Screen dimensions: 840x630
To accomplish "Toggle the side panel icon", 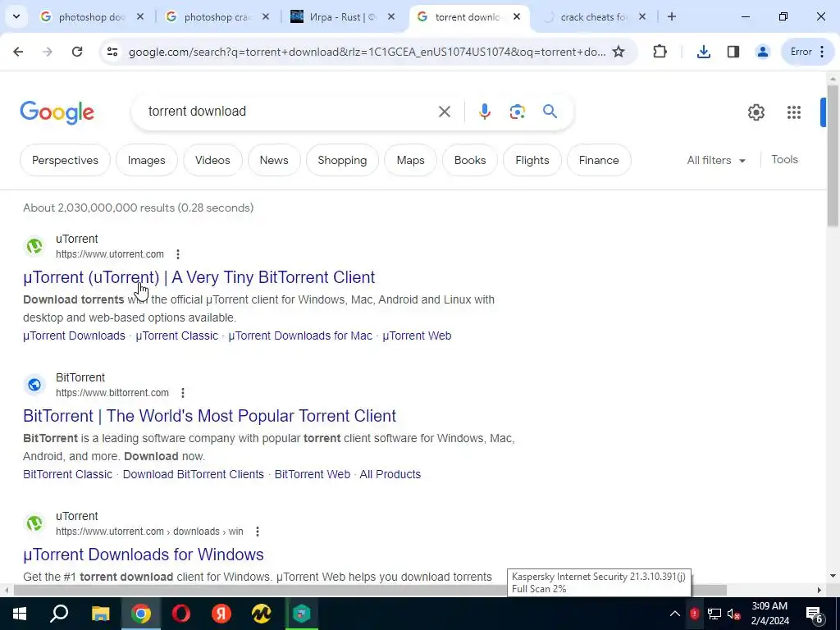I will [733, 52].
